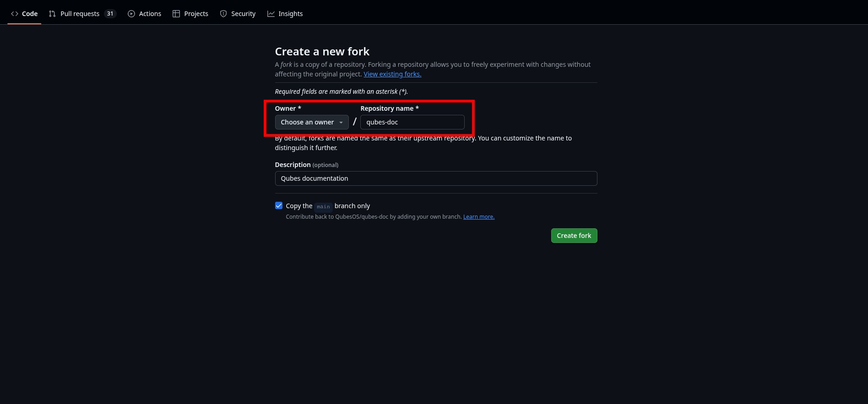Switch to the Pull requests tab
Viewport: 868px width, 404px height.
80,14
